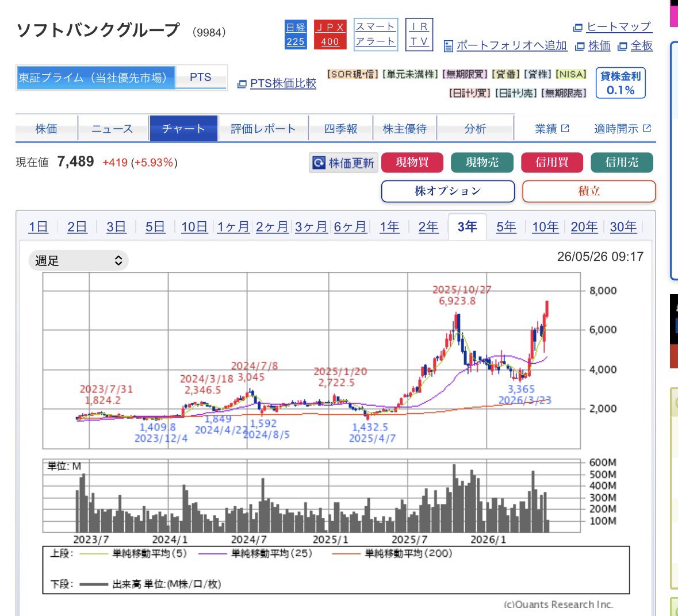Open the 株価 popup link at top right
The image size is (678, 616).
tap(599, 45)
